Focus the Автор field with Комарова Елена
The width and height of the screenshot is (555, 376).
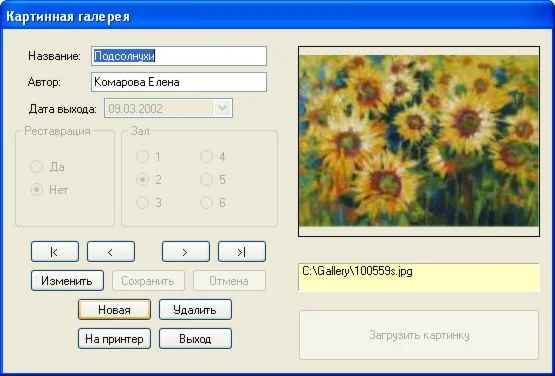pos(179,82)
